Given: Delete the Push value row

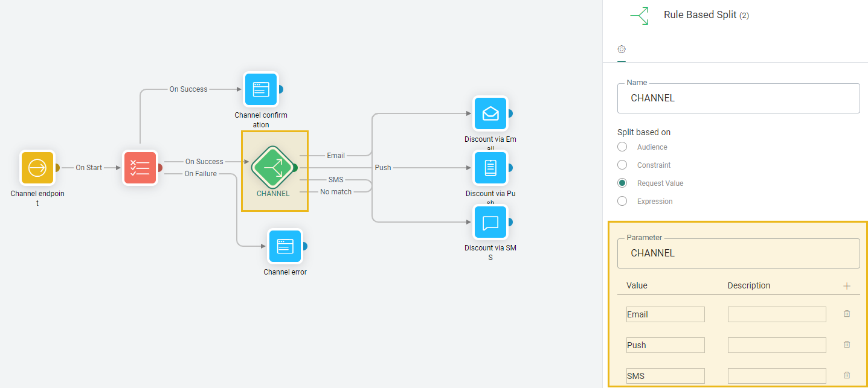Looking at the screenshot, I should point(847,345).
